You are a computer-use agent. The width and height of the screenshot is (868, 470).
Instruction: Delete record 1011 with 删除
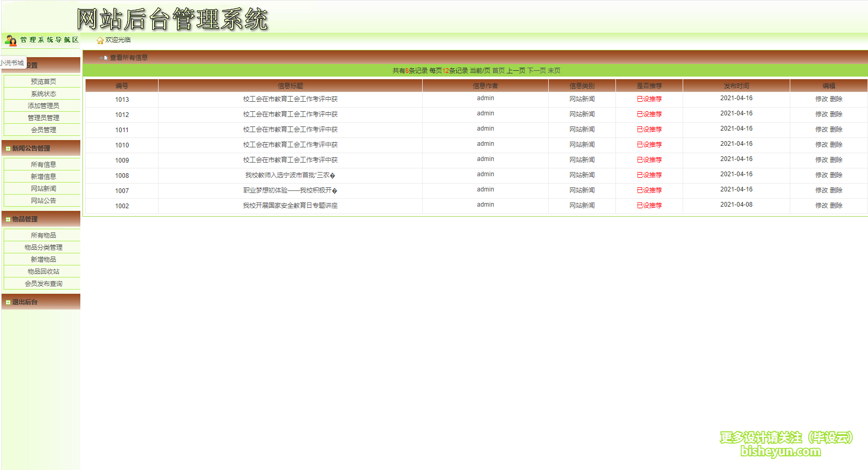click(836, 129)
